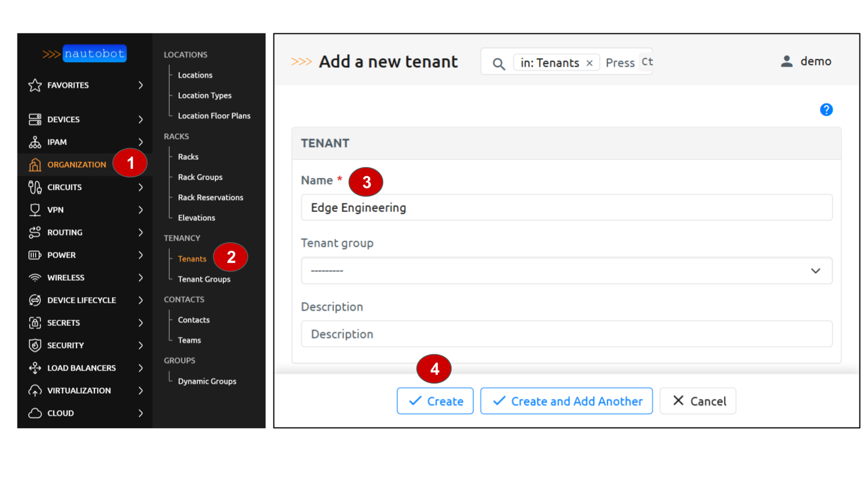Click the search magnifier icon
The width and height of the screenshot is (868, 488).
(x=498, y=63)
